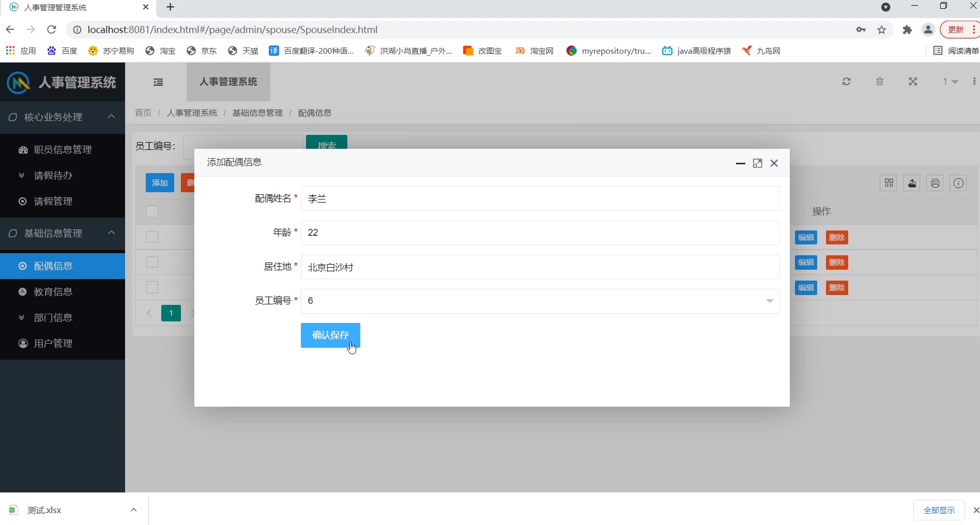Image resolution: width=980 pixels, height=525 pixels.
Task: Click the 年龄 input field
Action: pos(540,233)
